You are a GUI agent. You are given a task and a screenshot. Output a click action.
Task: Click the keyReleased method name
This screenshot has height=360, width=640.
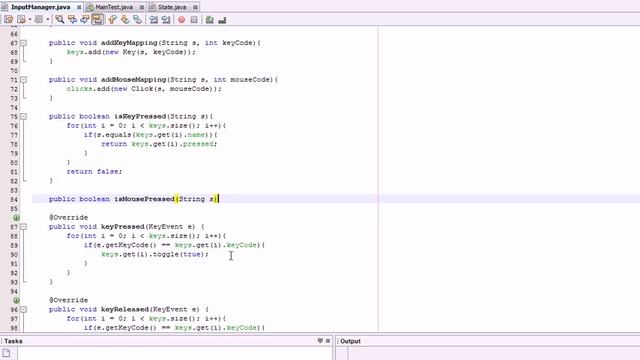pos(124,309)
